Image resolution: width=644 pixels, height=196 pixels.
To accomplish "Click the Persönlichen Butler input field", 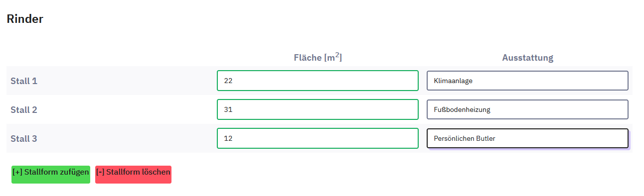I will 527,138.
